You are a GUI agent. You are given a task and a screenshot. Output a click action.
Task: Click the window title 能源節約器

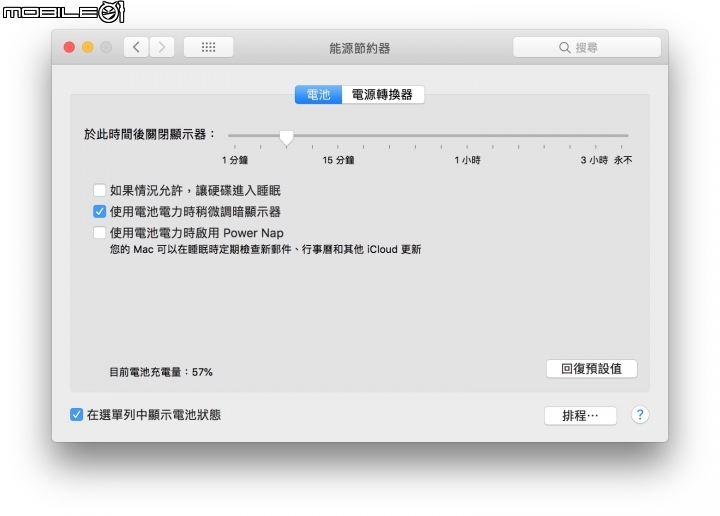[x=360, y=48]
